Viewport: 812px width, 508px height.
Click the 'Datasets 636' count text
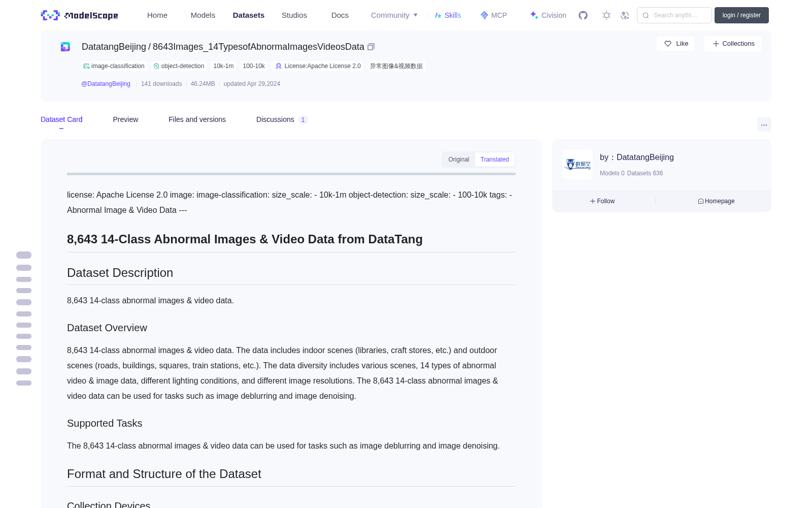click(645, 173)
